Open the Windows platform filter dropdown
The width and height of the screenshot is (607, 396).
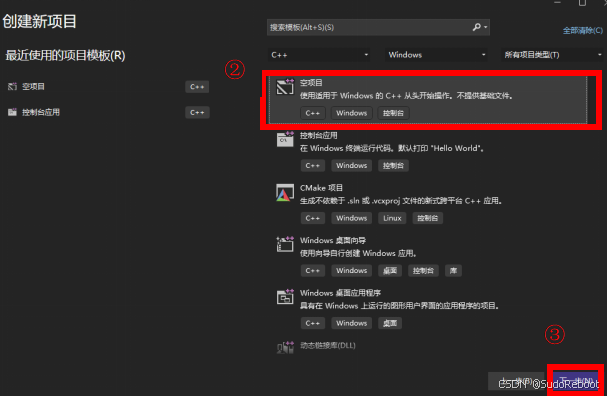pyautogui.click(x=436, y=55)
